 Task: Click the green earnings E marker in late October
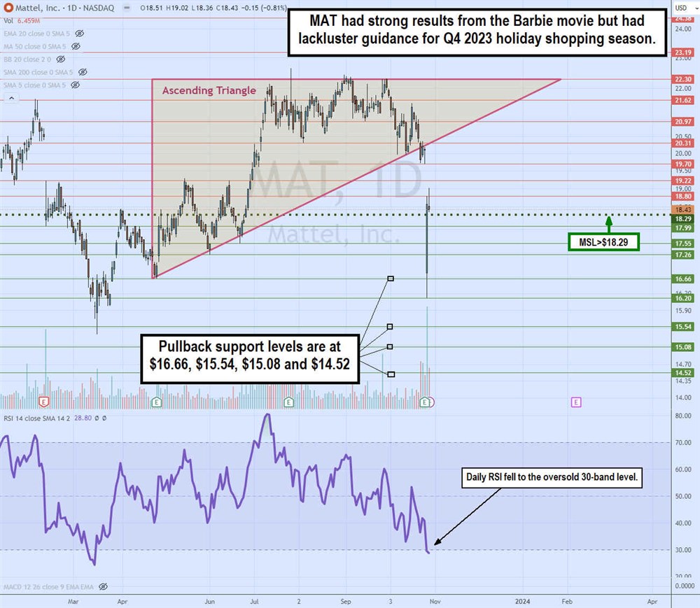pyautogui.click(x=425, y=402)
